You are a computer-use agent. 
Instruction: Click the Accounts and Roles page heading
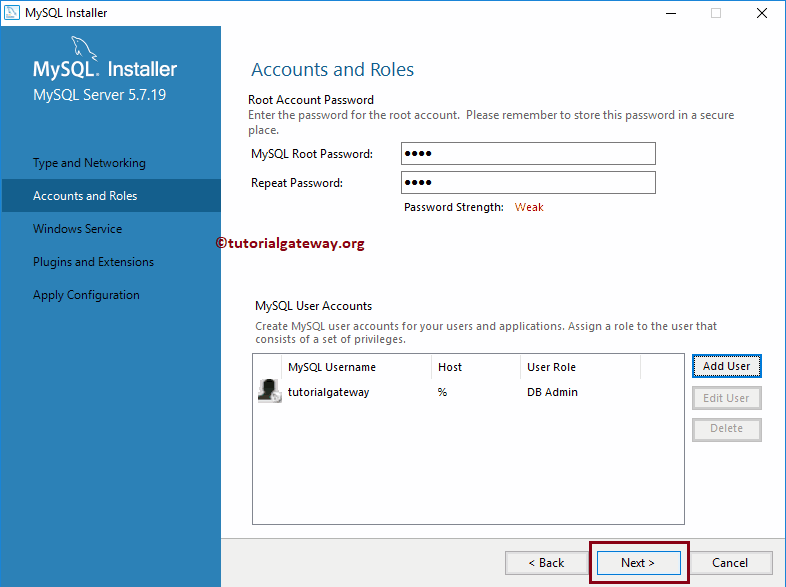(x=332, y=70)
